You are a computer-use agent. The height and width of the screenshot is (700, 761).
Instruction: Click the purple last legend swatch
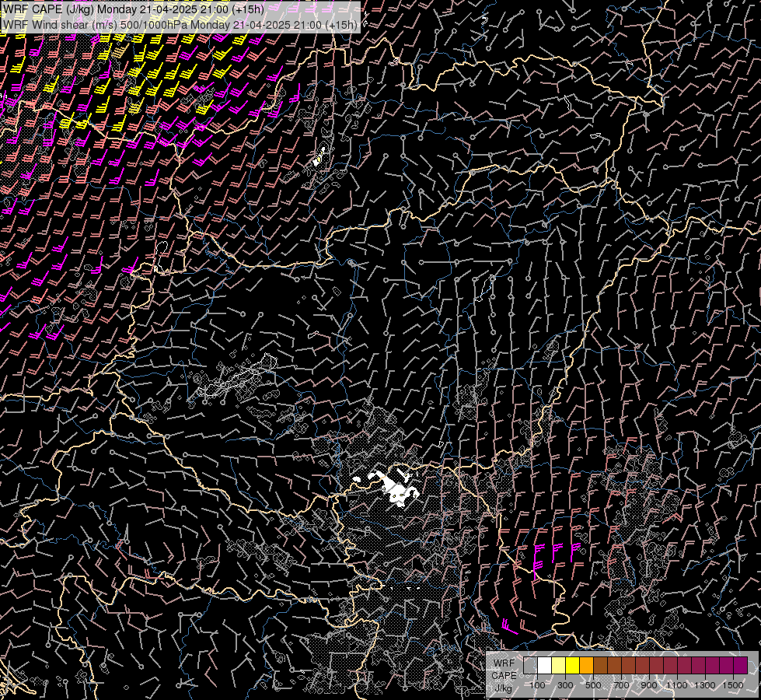pyautogui.click(x=741, y=665)
